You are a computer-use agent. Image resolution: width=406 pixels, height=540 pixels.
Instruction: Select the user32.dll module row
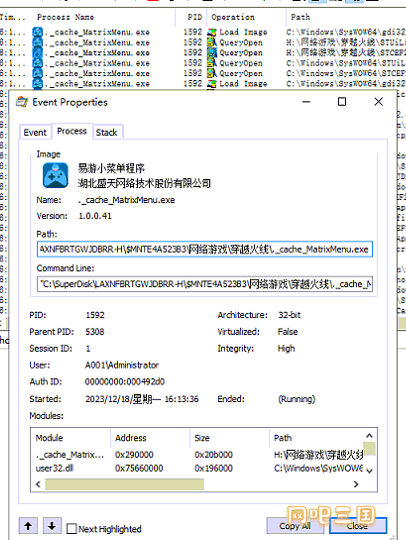(198, 468)
